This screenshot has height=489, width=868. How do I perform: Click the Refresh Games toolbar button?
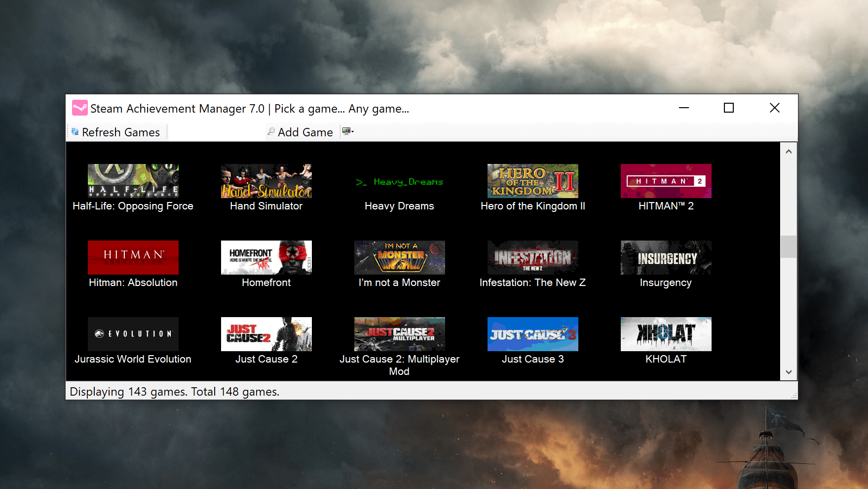[x=115, y=132]
